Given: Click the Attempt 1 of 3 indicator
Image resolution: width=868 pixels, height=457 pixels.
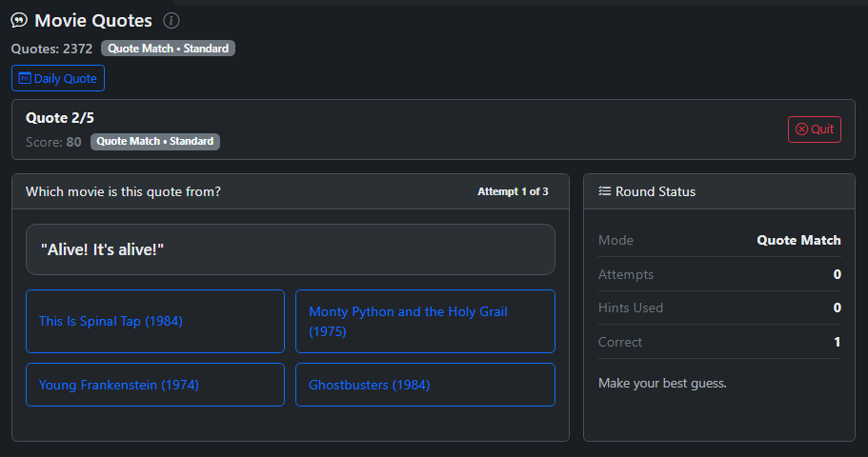Looking at the screenshot, I should 513,191.
